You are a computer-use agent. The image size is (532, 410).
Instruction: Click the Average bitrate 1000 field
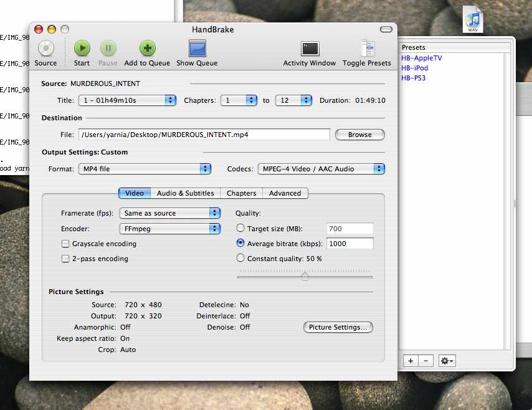pos(350,244)
